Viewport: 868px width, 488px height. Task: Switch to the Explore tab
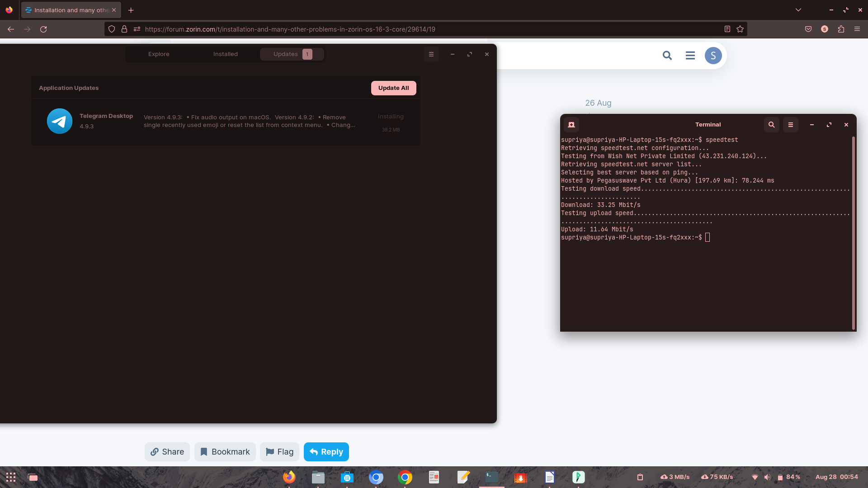click(x=159, y=54)
